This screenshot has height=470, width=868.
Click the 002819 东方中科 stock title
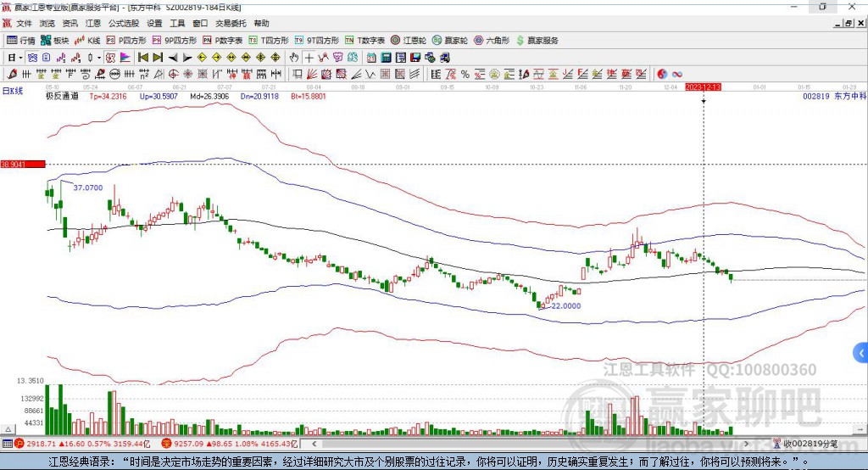tap(834, 96)
